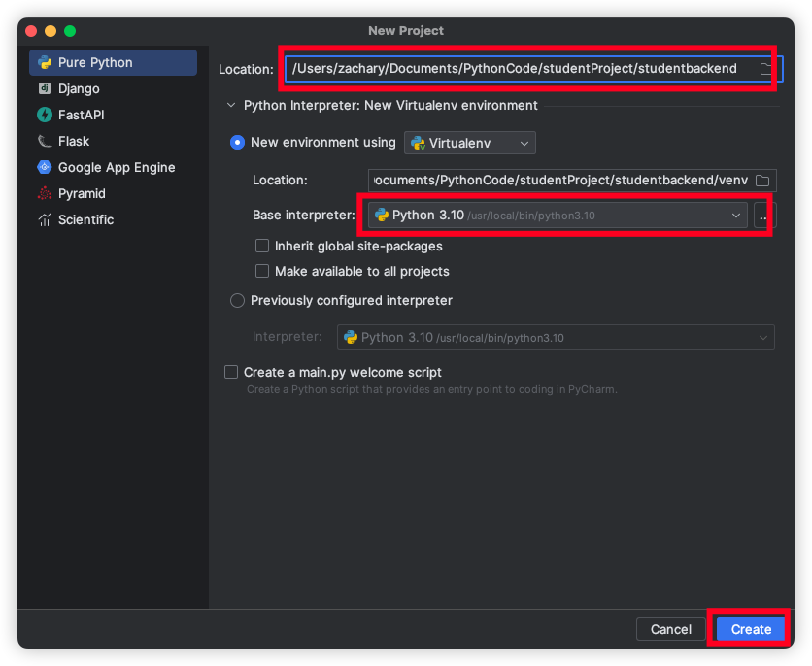Collapse the Python Interpreter section

coord(231,106)
